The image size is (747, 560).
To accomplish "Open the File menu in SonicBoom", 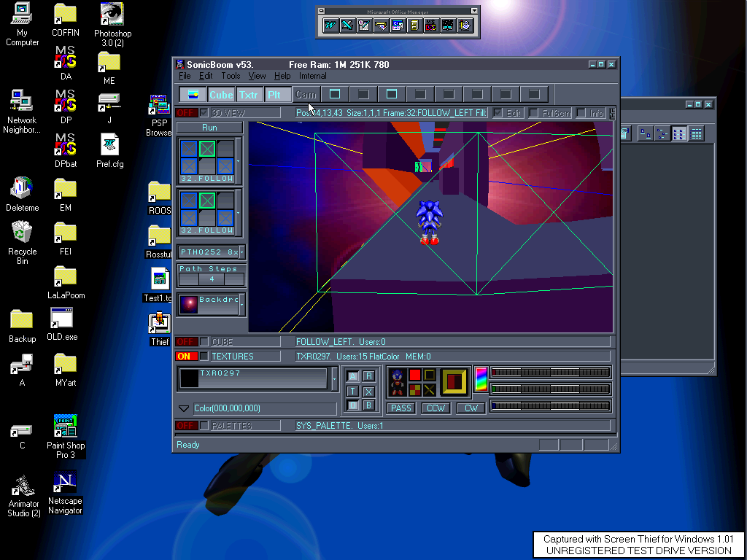I will coord(185,76).
